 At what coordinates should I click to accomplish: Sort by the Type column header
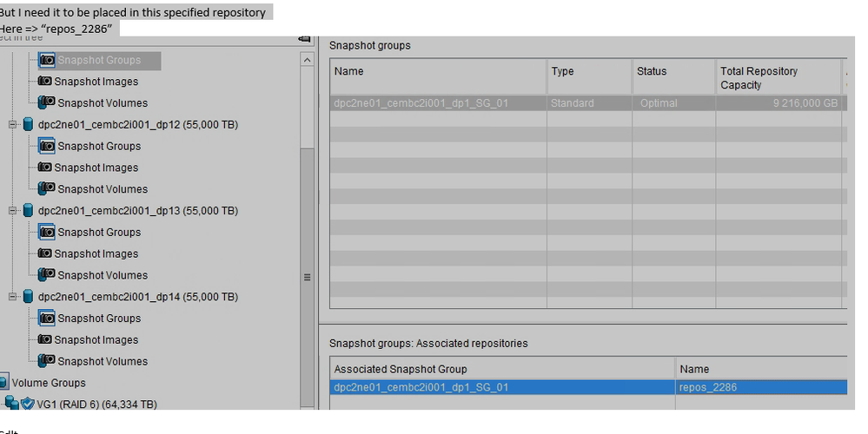click(x=588, y=72)
